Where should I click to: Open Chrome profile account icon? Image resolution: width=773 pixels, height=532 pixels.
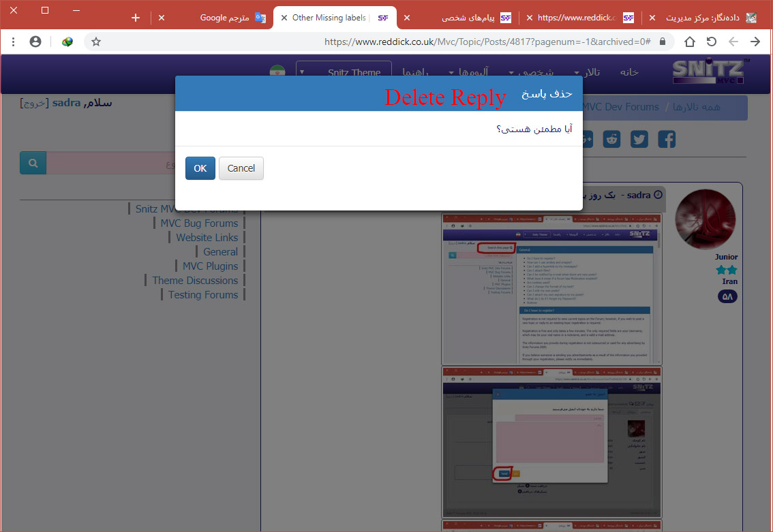[35, 42]
